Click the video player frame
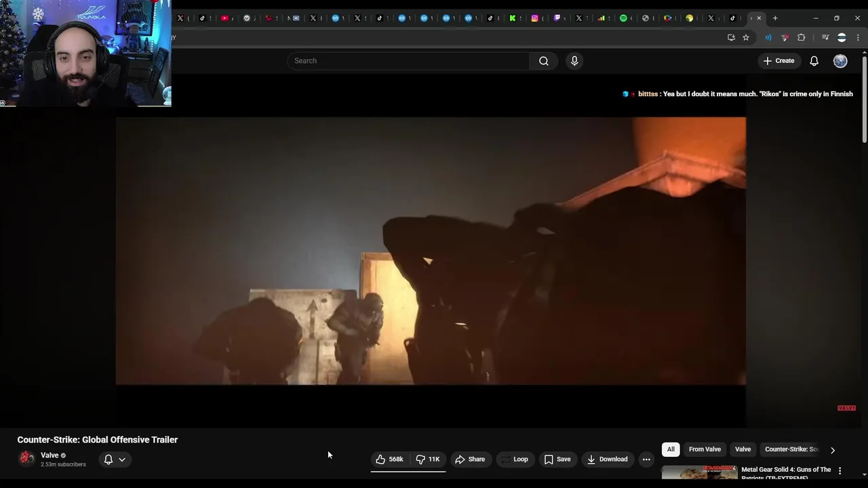 (x=431, y=251)
